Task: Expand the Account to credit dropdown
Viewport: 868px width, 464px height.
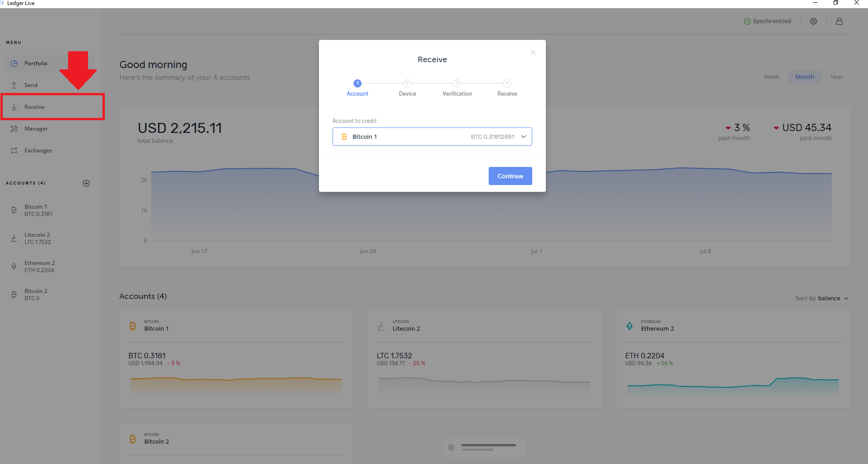Action: [432, 137]
